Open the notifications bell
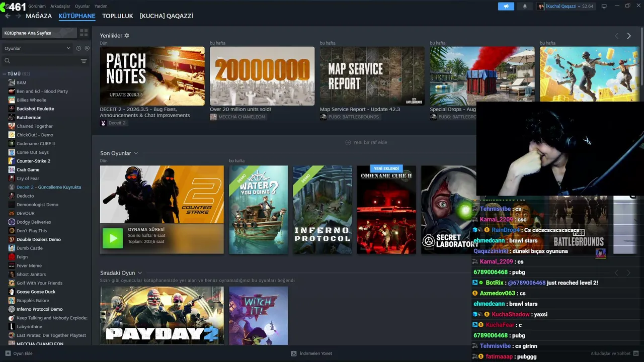This screenshot has height=362, width=644. pyautogui.click(x=525, y=6)
